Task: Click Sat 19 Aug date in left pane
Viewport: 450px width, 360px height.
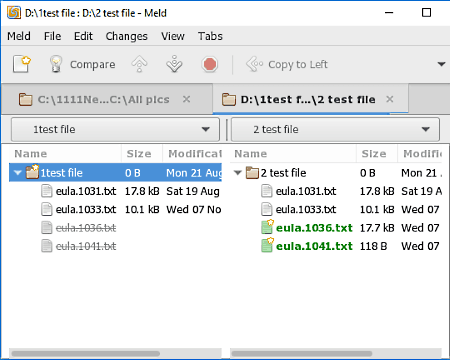Action: point(193,191)
